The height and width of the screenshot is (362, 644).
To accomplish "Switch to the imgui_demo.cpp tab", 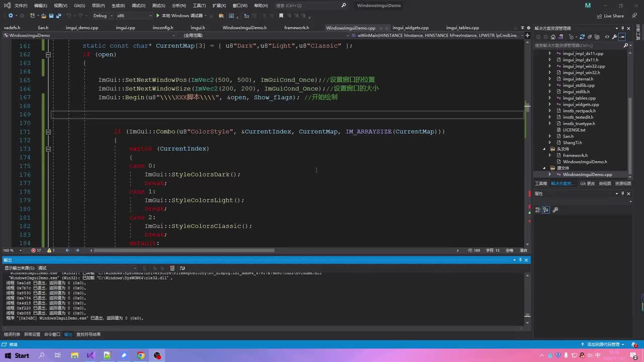I will click(82, 28).
